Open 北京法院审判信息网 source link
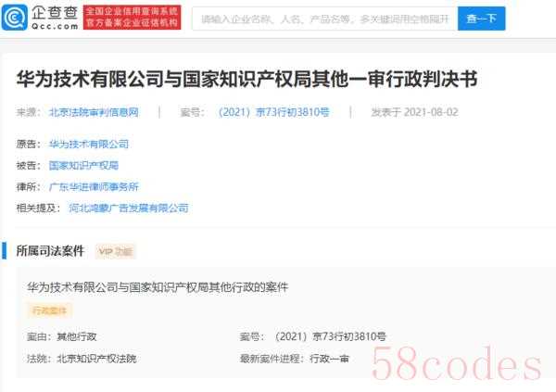 (94, 112)
